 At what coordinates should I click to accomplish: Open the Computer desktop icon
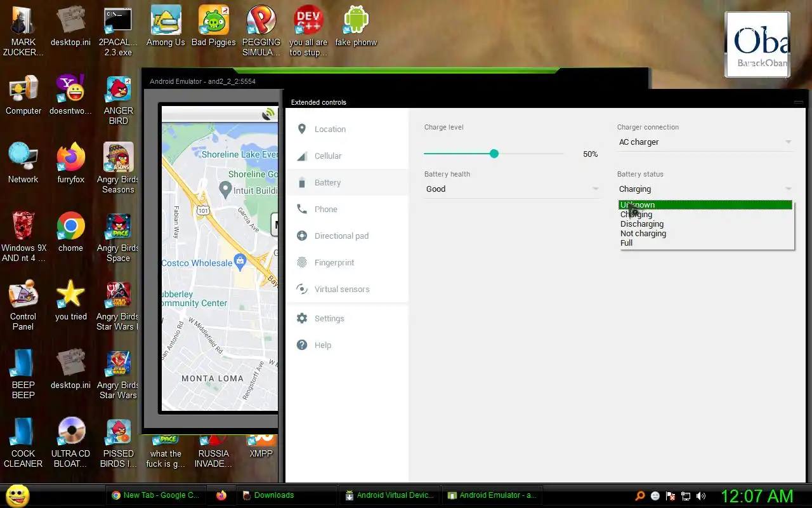[23, 89]
